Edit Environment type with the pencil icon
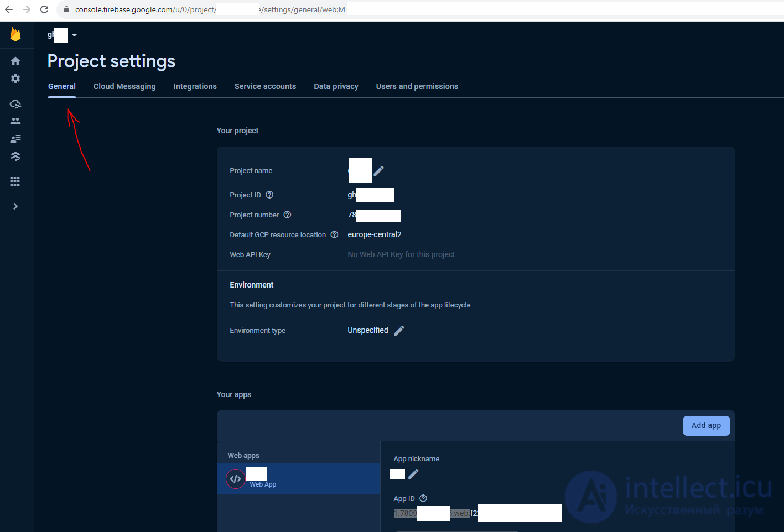This screenshot has width=784, height=532. click(399, 331)
